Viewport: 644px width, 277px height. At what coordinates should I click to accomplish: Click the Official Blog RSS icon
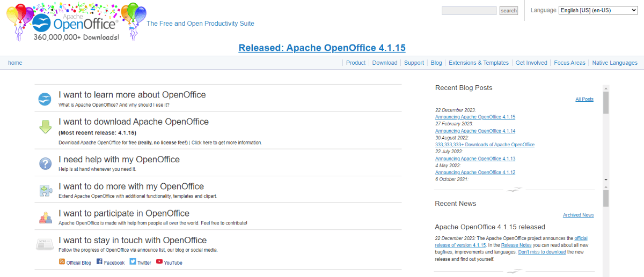click(x=62, y=261)
